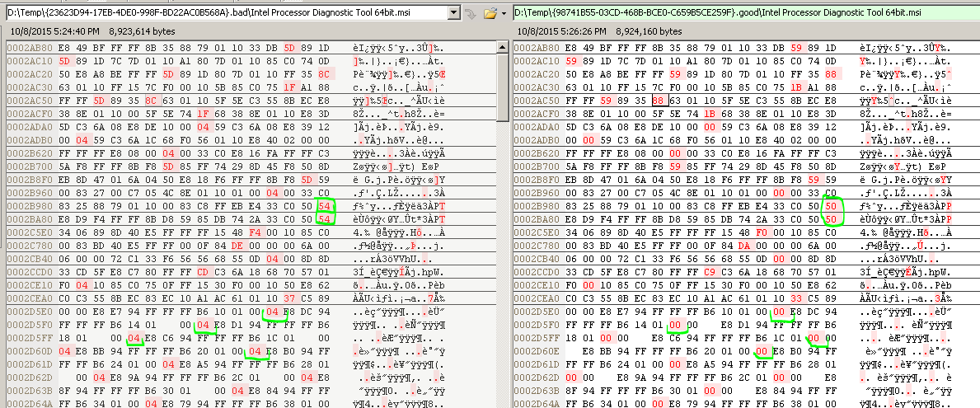Click address 0002D62D in the right pane
This screenshot has width=980, height=408.
pyautogui.click(x=535, y=378)
